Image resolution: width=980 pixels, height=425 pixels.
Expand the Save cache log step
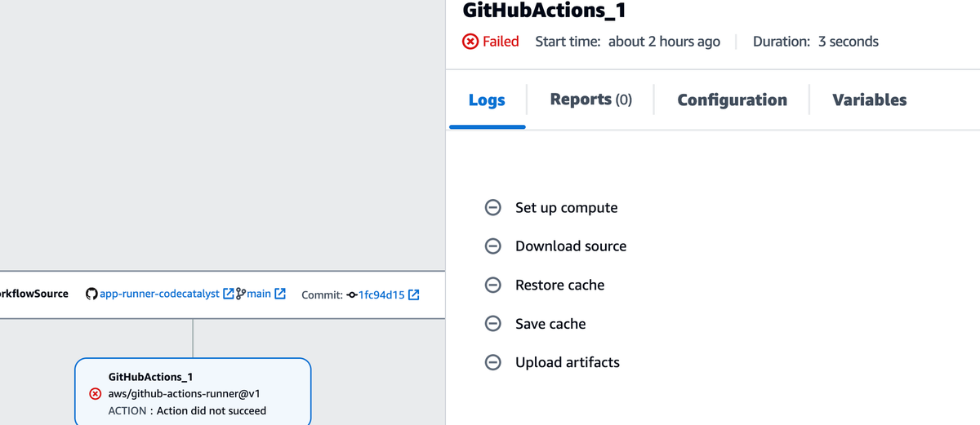click(550, 324)
